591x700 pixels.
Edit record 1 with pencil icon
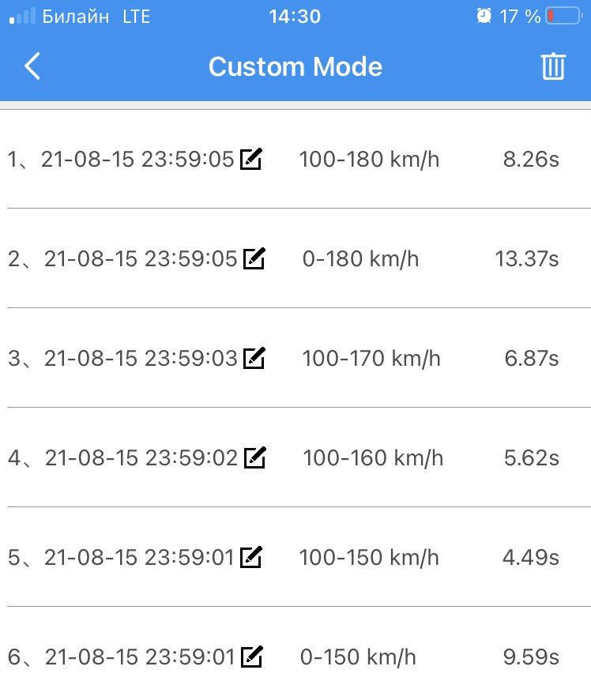click(250, 160)
